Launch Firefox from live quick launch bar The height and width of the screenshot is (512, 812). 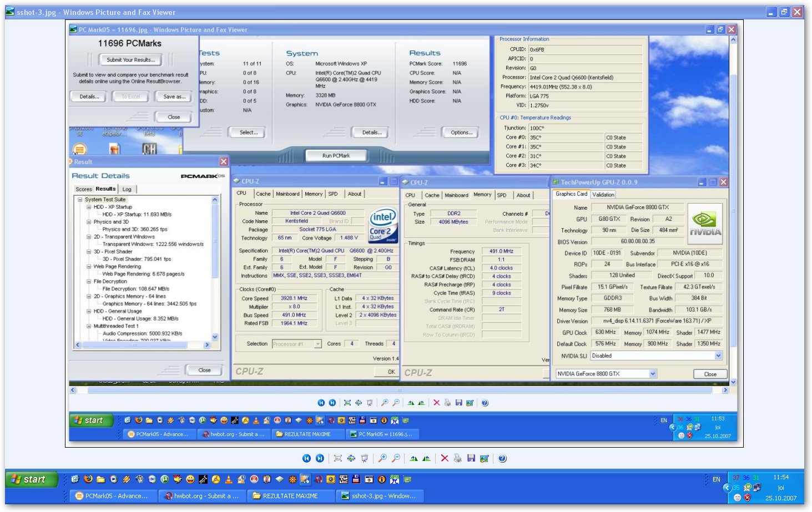click(88, 479)
